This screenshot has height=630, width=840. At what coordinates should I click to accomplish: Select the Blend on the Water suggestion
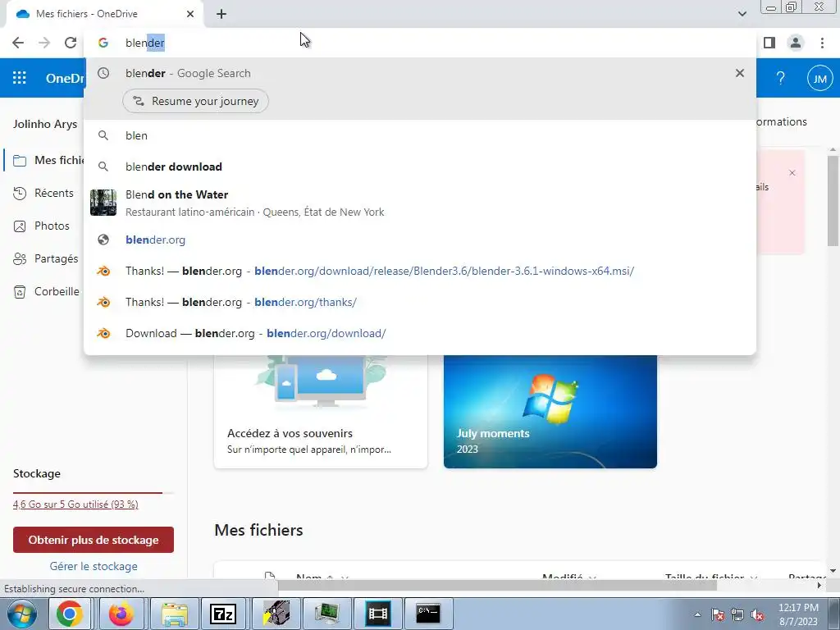420,203
